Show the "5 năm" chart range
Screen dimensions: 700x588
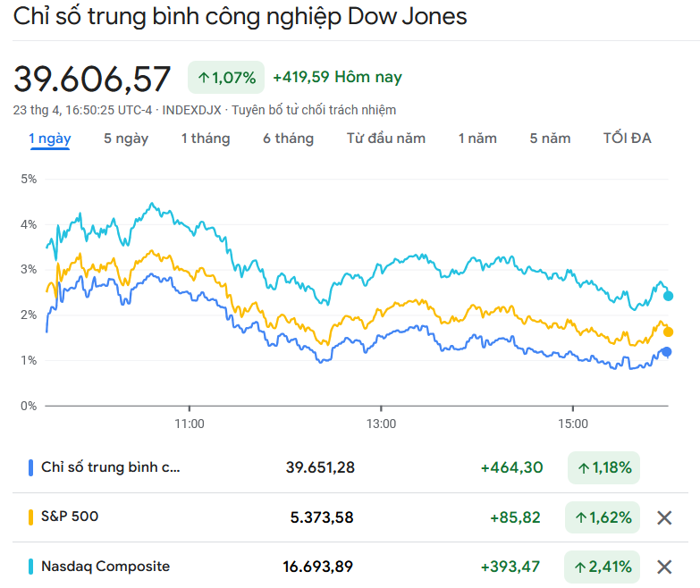[x=550, y=139]
